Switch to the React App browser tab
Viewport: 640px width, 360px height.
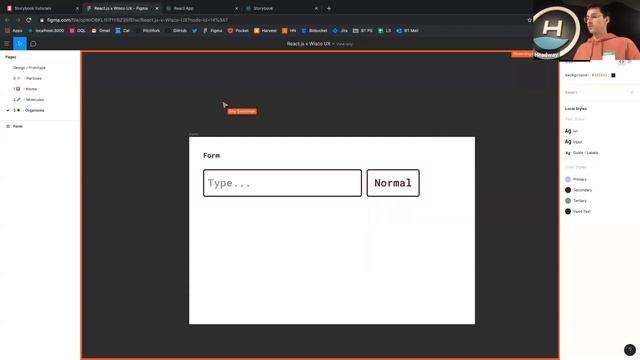tap(200, 8)
